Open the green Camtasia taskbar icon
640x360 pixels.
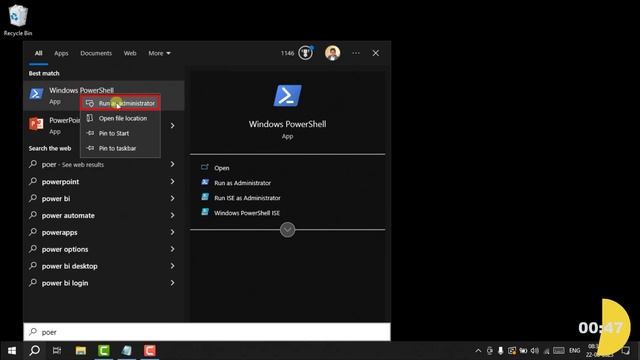pos(104,351)
